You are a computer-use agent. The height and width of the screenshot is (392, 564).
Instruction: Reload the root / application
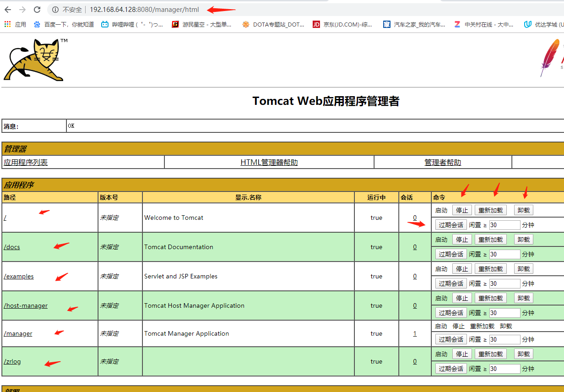click(491, 210)
